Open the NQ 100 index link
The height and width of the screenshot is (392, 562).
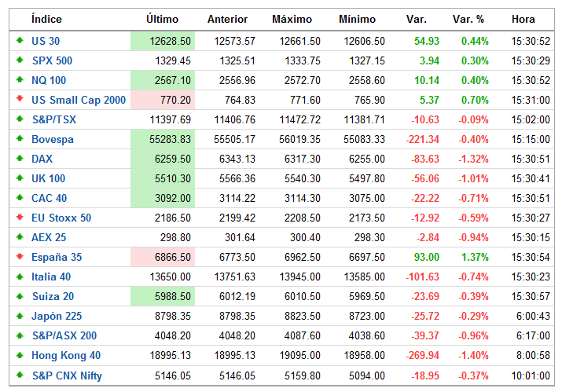pyautogui.click(x=49, y=80)
